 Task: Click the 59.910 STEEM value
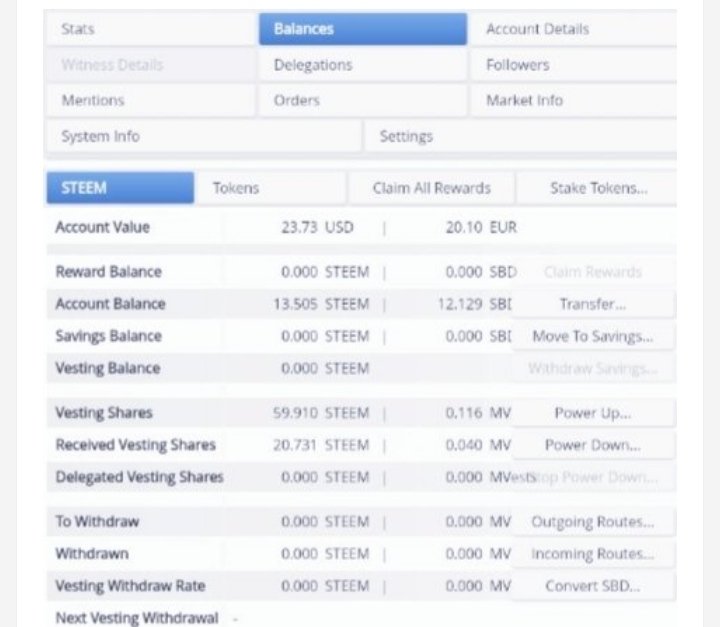321,413
